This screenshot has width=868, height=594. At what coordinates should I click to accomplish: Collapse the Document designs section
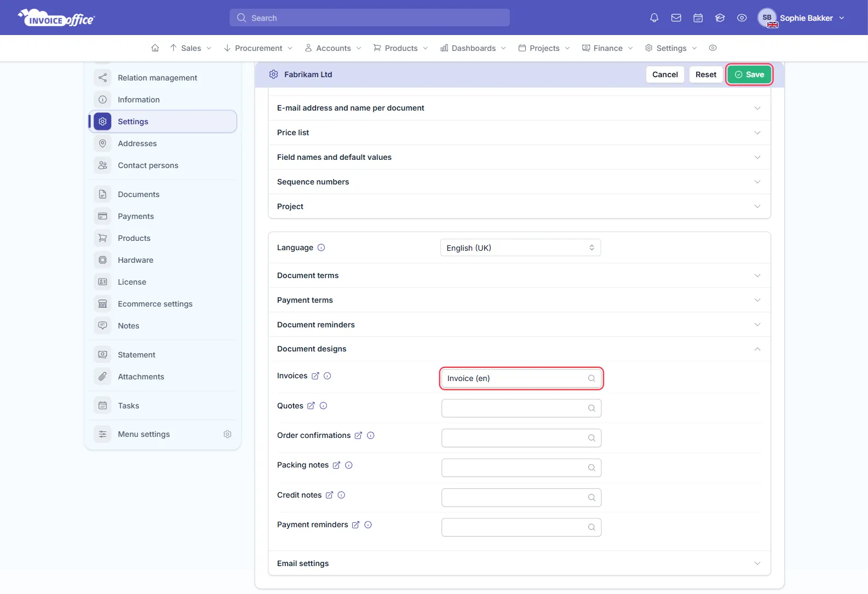point(519,349)
